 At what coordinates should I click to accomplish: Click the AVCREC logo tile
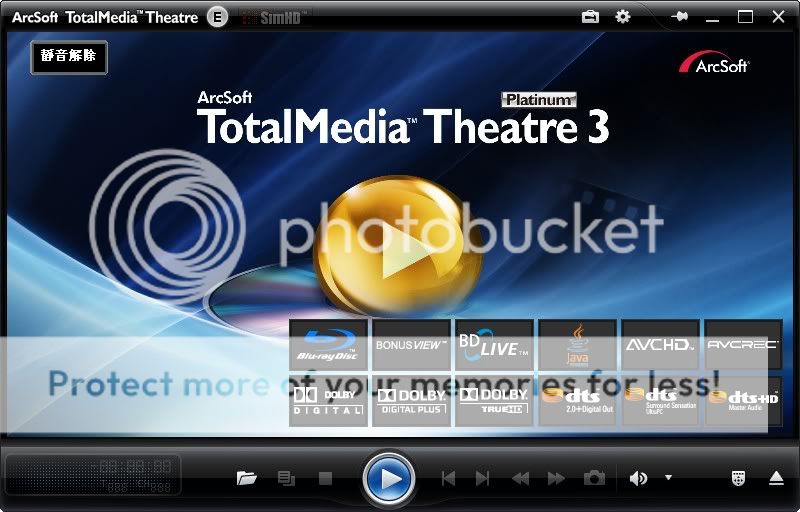pyautogui.click(x=743, y=345)
